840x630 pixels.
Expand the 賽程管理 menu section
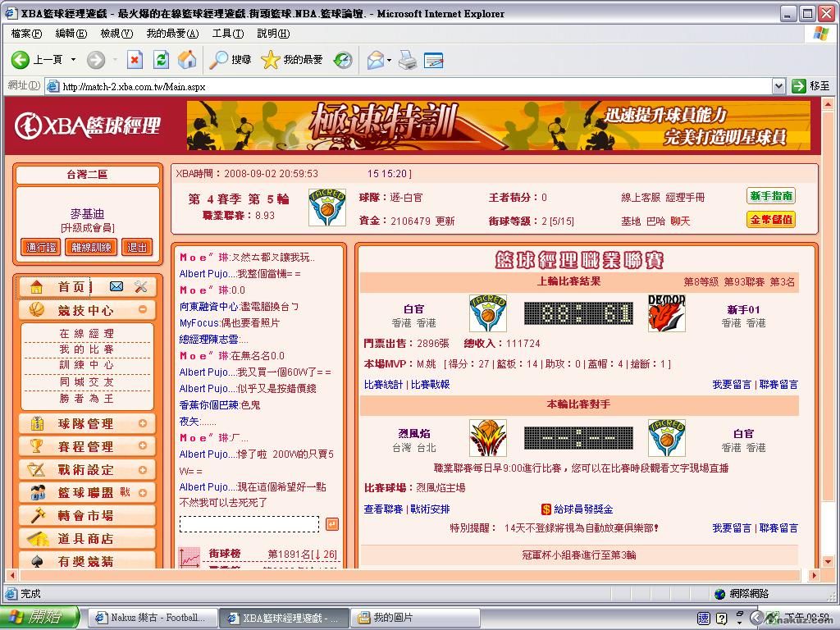(143, 446)
